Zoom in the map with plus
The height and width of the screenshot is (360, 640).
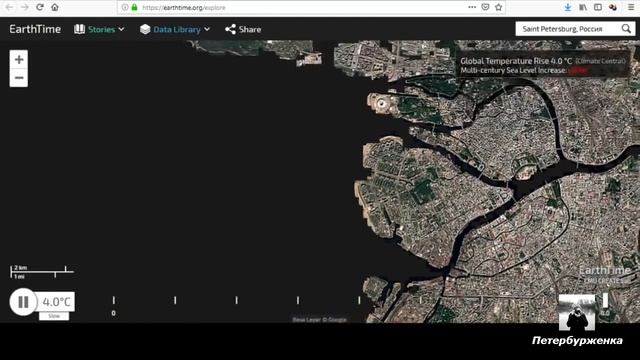19,60
